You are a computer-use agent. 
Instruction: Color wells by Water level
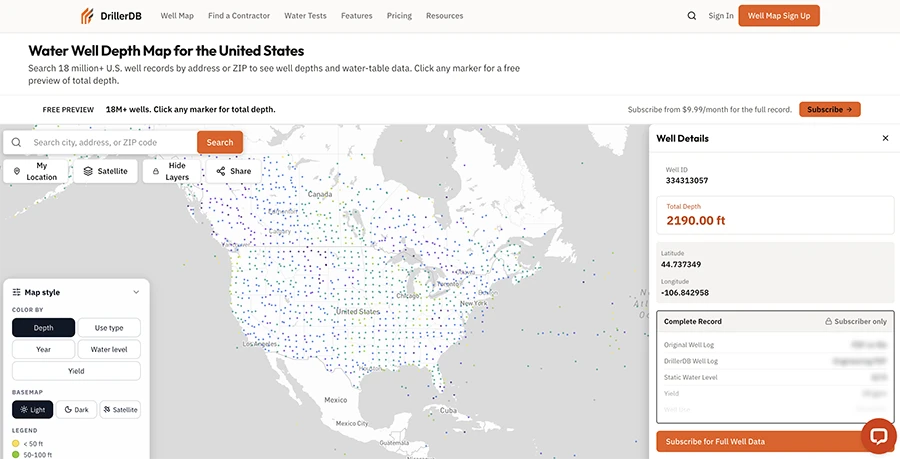coord(109,349)
